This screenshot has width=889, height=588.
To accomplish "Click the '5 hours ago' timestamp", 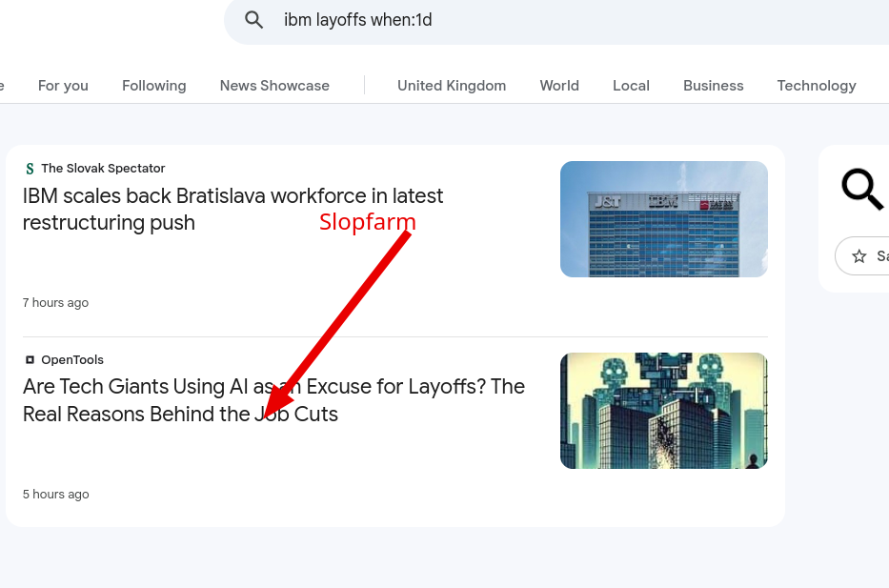I will pyautogui.click(x=55, y=495).
